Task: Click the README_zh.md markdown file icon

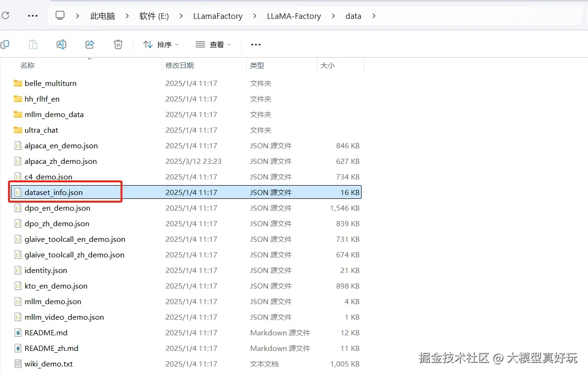Action: click(18, 348)
